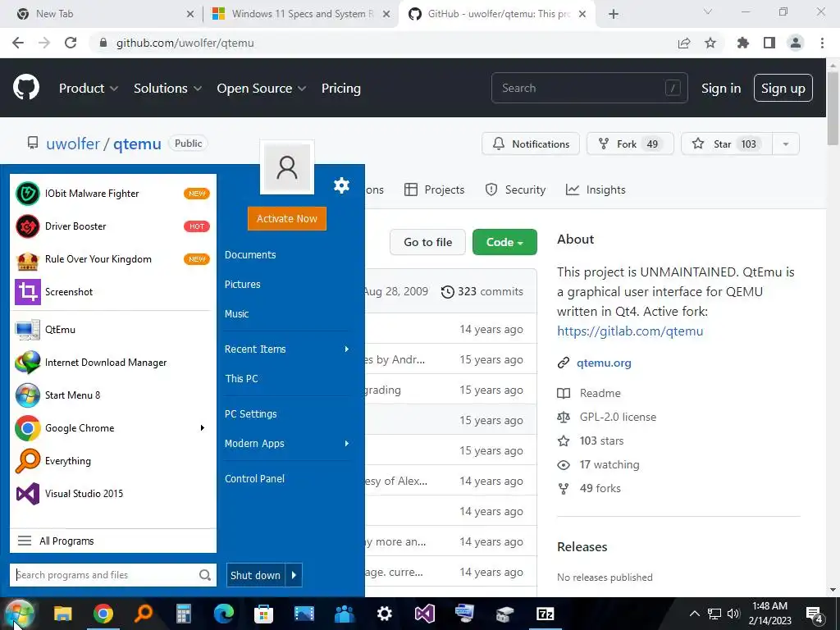Open QtEmu from the start menu
Image resolution: width=840 pixels, height=630 pixels.
[112, 330]
